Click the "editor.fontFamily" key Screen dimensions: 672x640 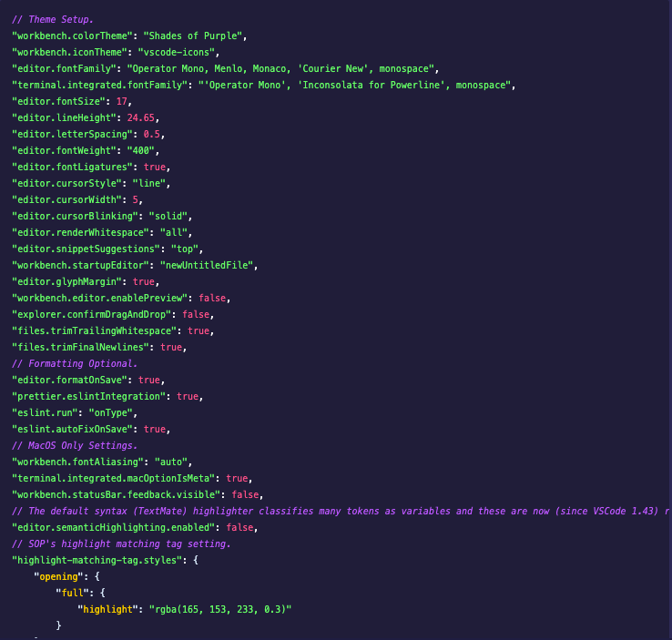point(64,68)
